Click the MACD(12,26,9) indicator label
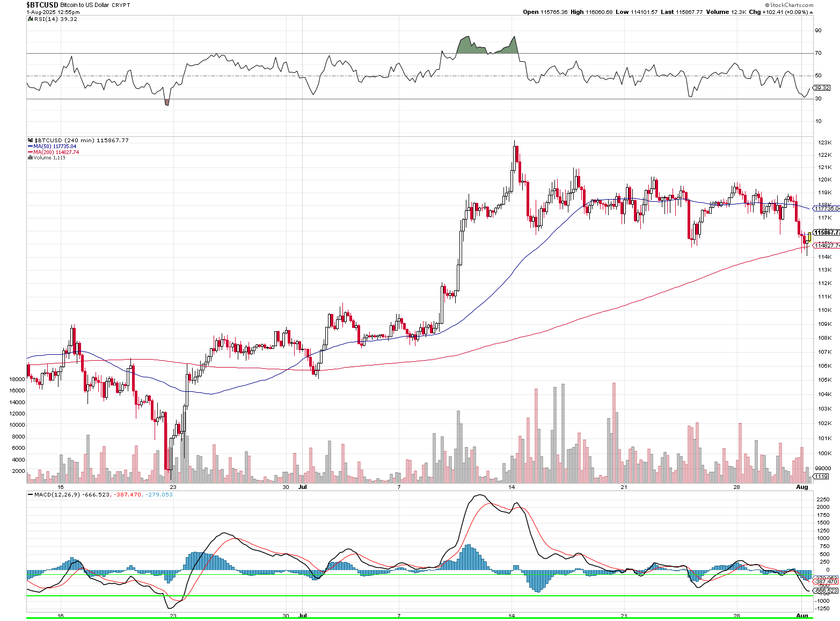This screenshot has width=840, height=621. pyautogui.click(x=57, y=495)
